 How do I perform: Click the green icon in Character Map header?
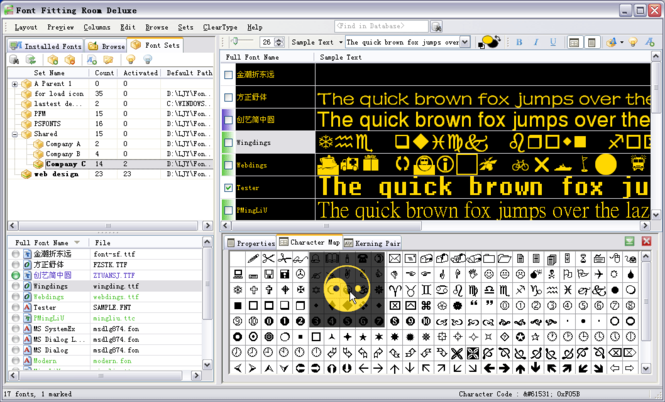(629, 242)
